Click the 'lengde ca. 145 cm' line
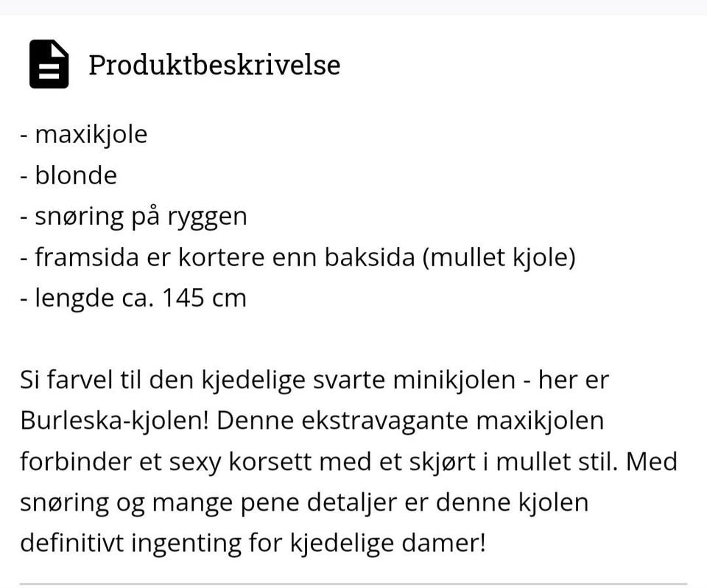707x588 pixels. [133, 298]
